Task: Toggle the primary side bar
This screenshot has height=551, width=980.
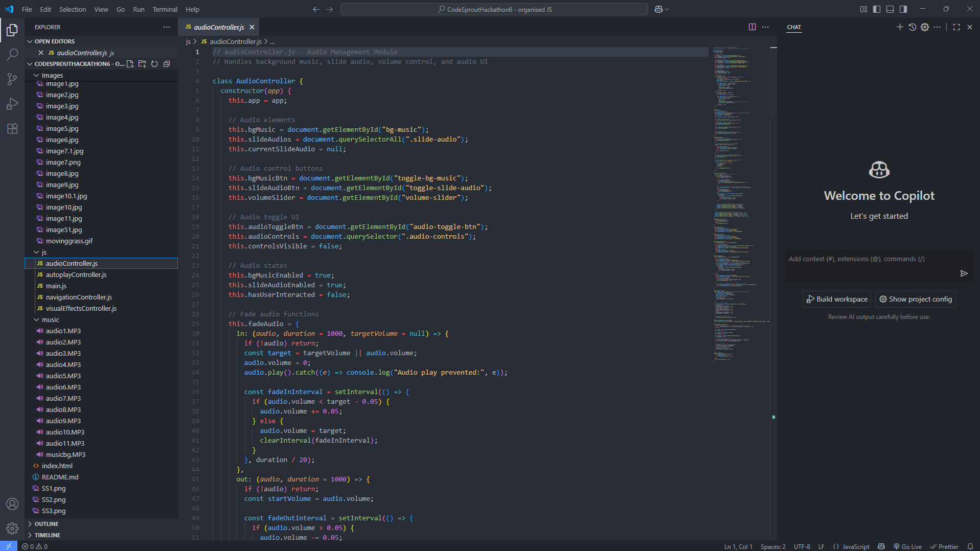Action: pyautogui.click(x=877, y=9)
